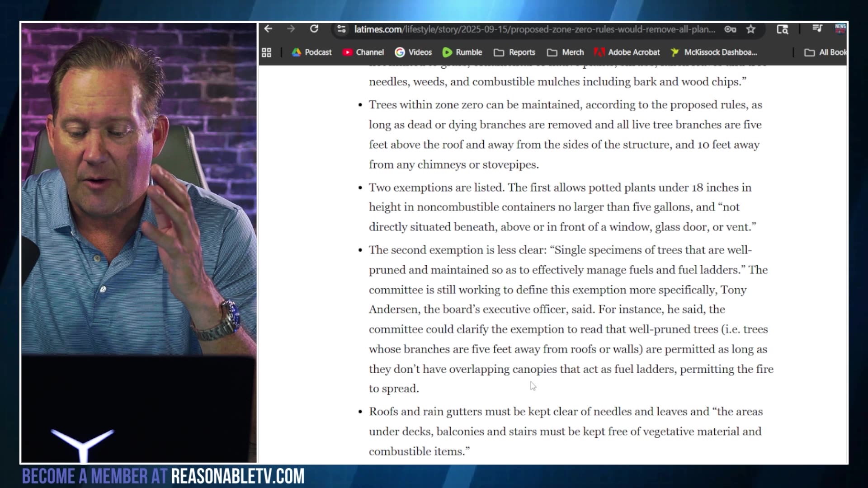Viewport: 868px width, 488px height.
Task: Bookmark this page with the star icon
Action: click(x=751, y=29)
